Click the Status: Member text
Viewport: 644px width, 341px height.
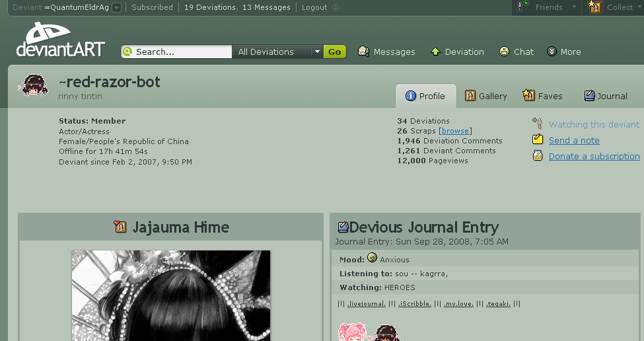(92, 121)
